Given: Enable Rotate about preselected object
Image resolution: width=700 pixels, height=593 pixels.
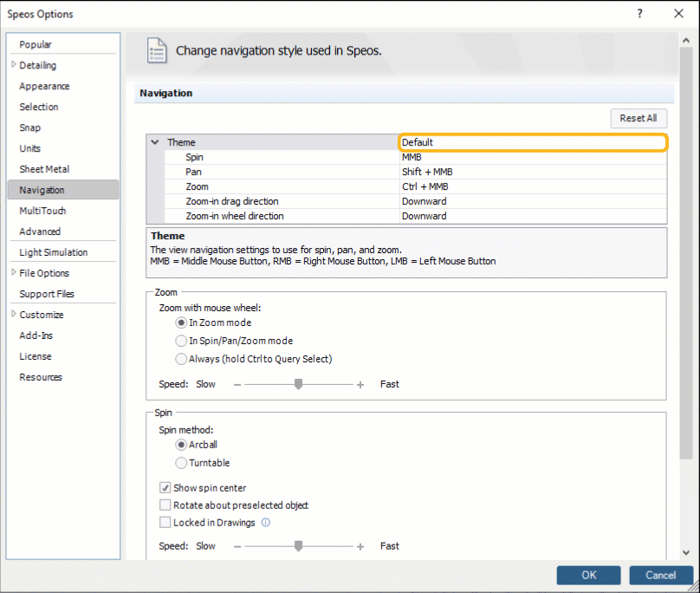Looking at the screenshot, I should 165,505.
